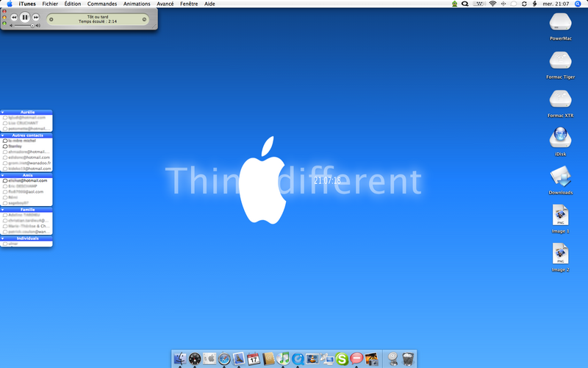The height and width of the screenshot is (368, 588).
Task: Collapse the Amis contact group
Action: 3,175
